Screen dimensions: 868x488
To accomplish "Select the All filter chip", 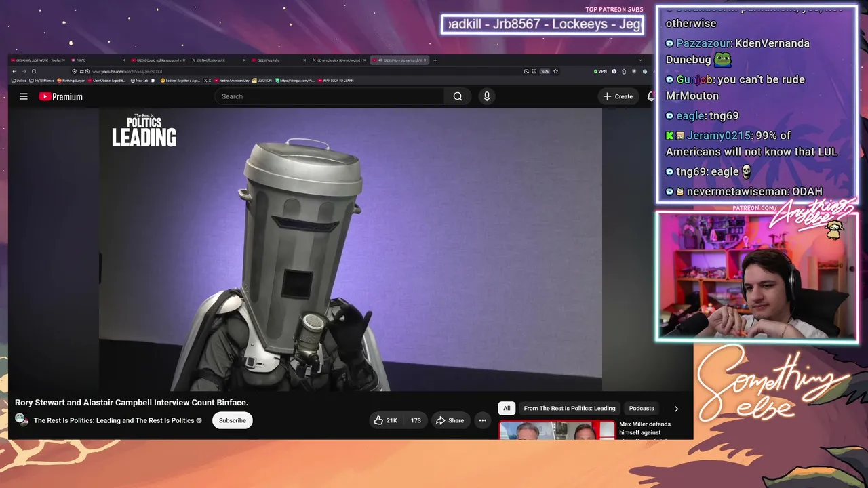I will [507, 408].
